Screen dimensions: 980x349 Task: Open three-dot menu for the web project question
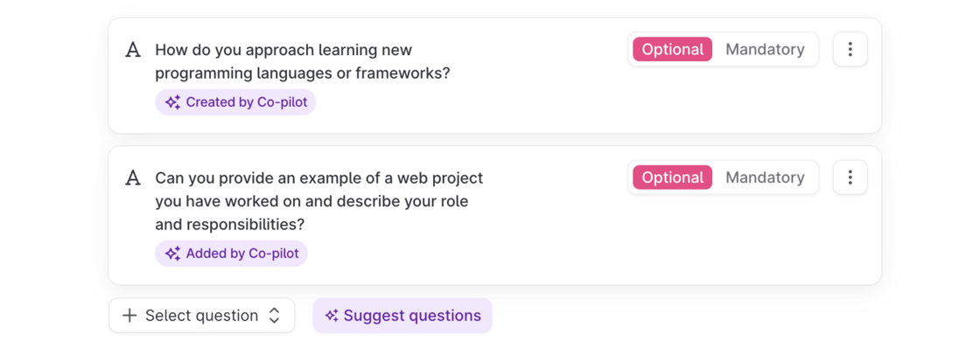[x=850, y=178]
